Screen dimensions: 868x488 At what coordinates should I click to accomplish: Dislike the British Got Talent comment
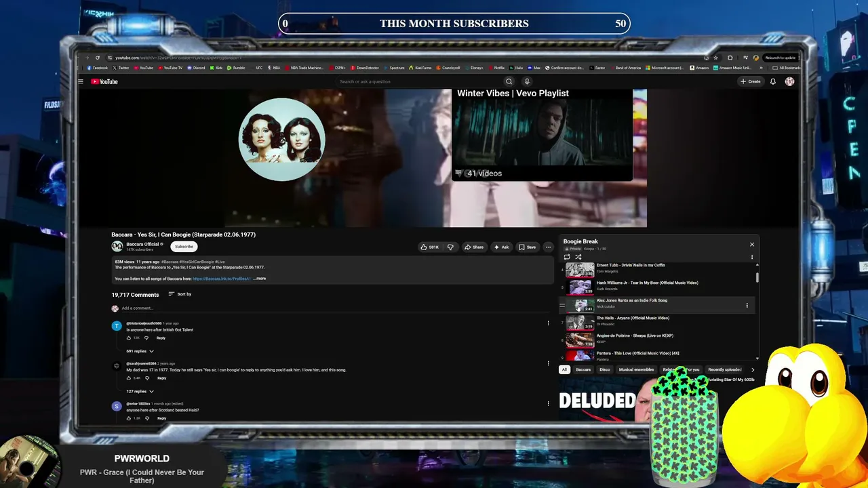146,338
